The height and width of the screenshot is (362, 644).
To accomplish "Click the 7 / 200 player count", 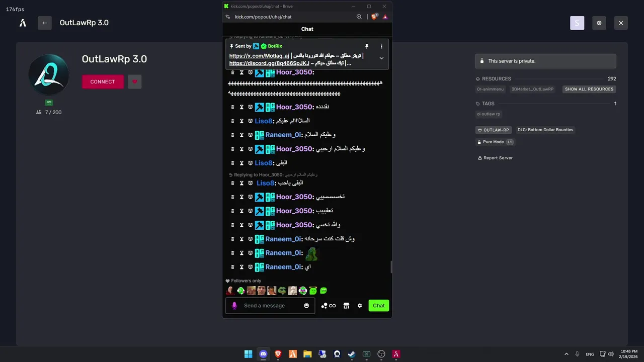I will coord(49,112).
